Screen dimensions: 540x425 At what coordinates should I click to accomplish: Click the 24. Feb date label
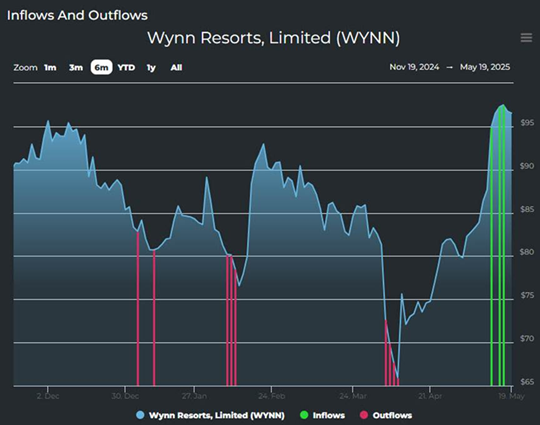click(271, 396)
